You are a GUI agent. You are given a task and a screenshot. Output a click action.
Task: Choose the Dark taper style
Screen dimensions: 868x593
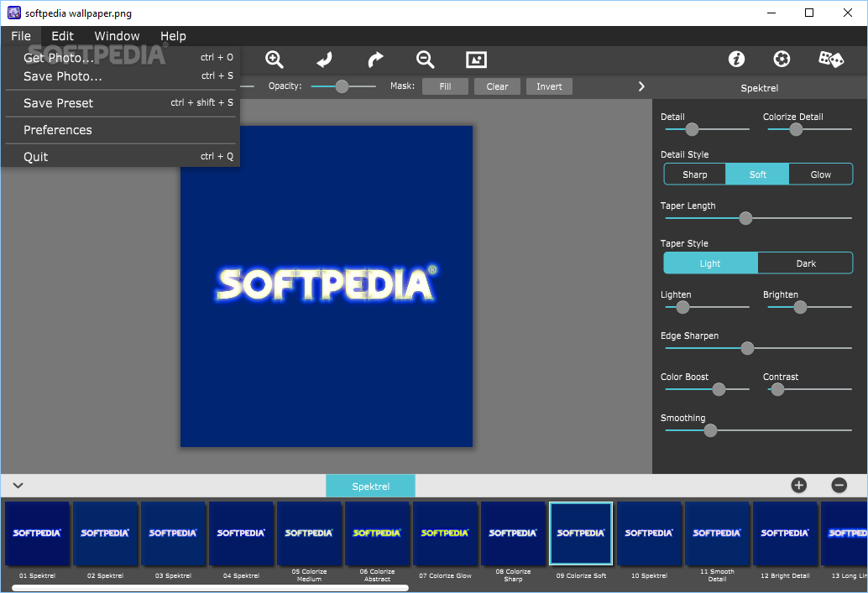click(x=805, y=263)
